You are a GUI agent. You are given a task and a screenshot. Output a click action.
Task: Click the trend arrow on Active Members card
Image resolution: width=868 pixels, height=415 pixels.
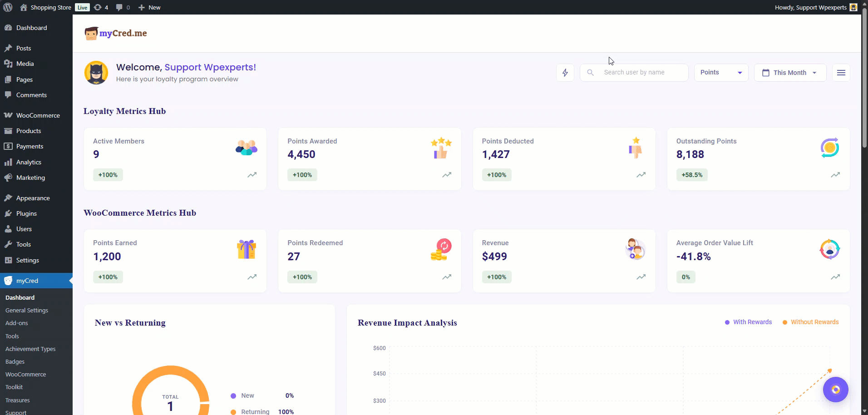[252, 175]
